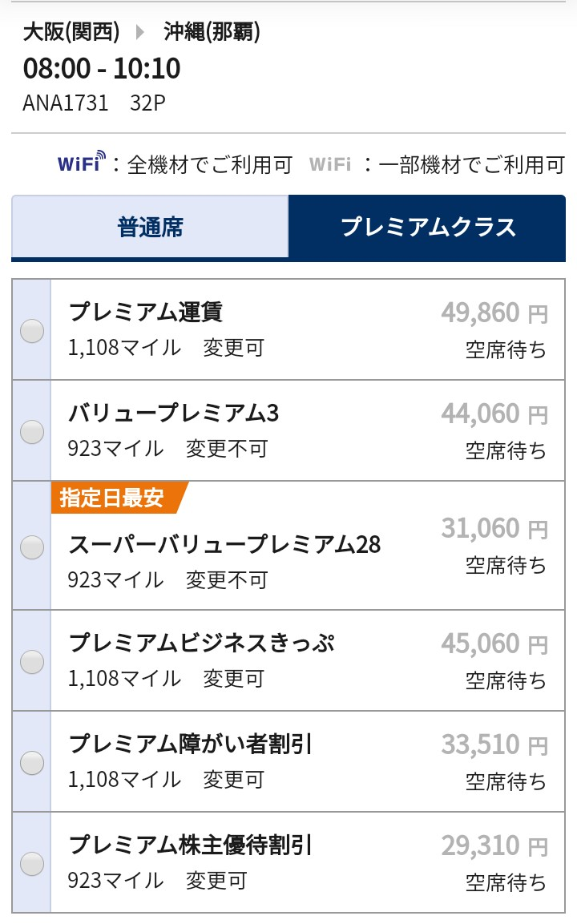Image resolution: width=577 pixels, height=924 pixels.
Task: Select the プレミアムビジネスきっぷ radio button
Action: coord(32,660)
